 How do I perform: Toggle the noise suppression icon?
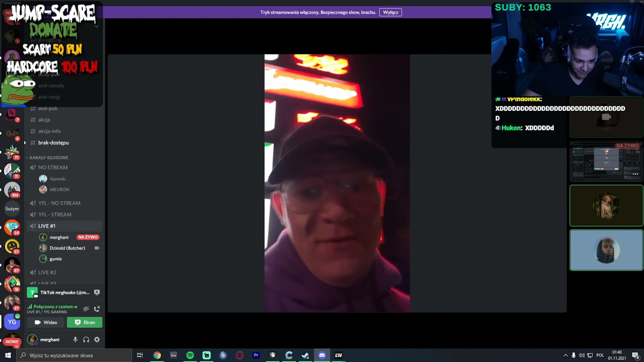[x=86, y=309]
